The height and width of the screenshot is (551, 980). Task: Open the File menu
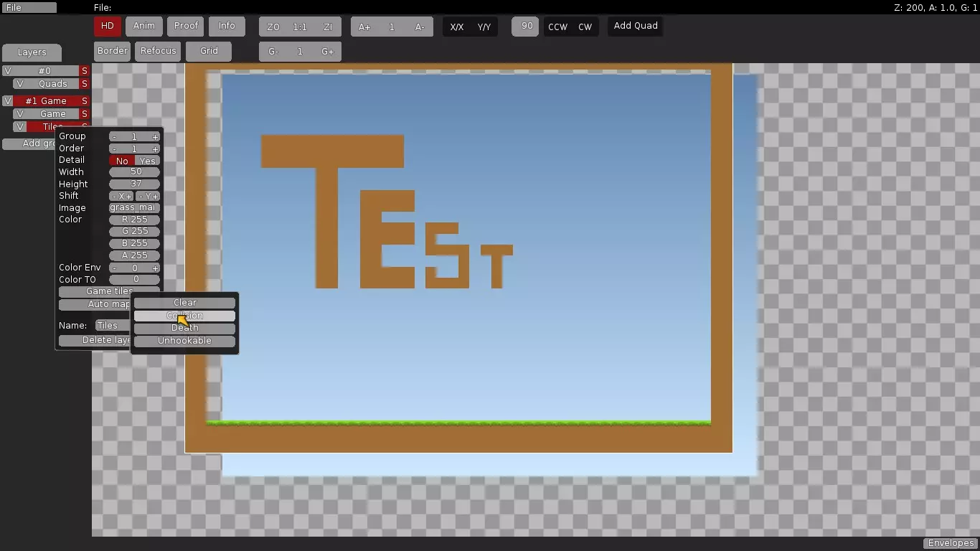pos(29,8)
